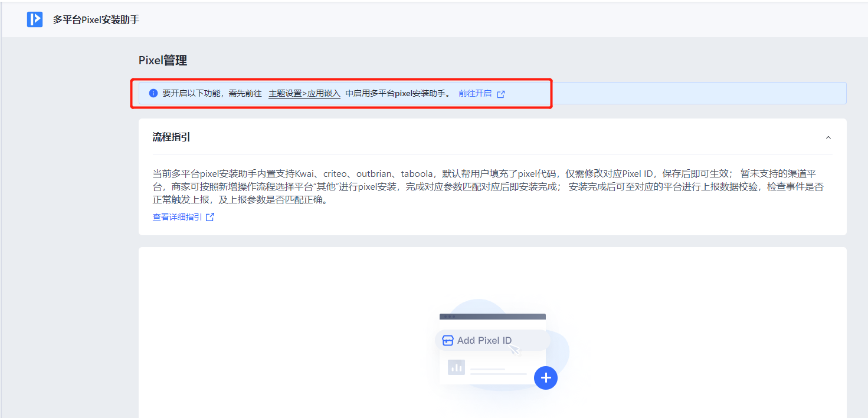Click external-link icon beside 查看详细指引

pos(209,217)
